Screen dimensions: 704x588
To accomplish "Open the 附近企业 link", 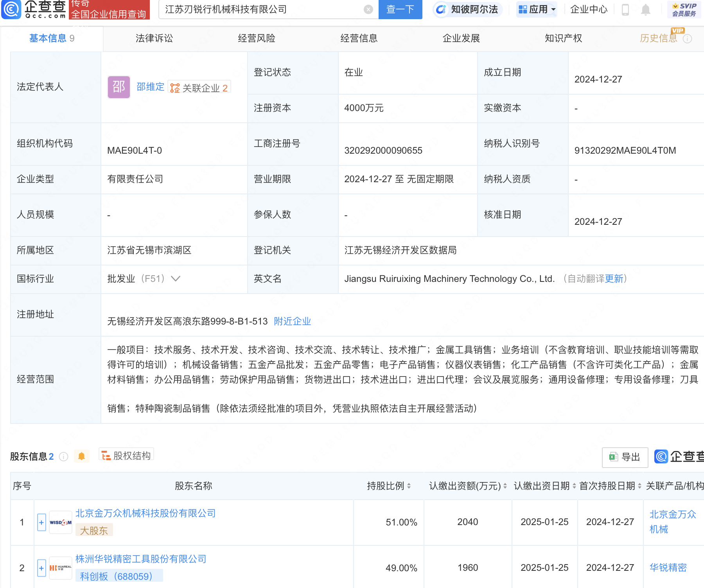I will 292,321.
